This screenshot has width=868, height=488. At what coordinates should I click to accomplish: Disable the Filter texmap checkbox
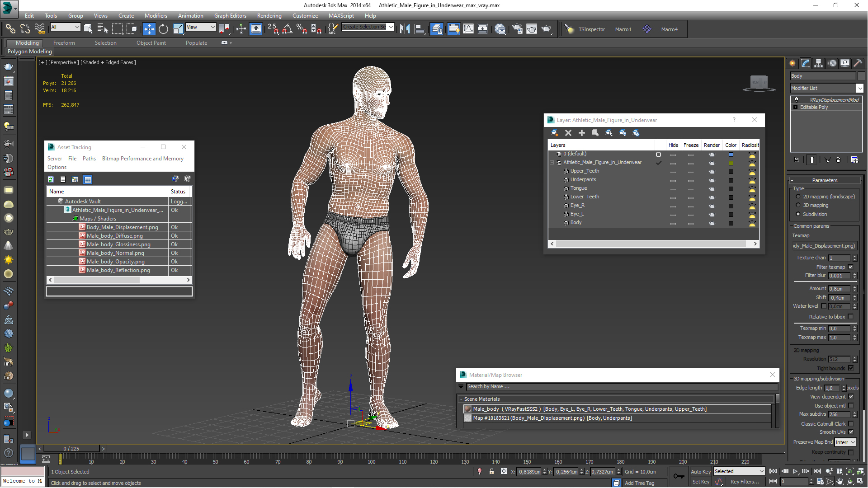coord(851,267)
